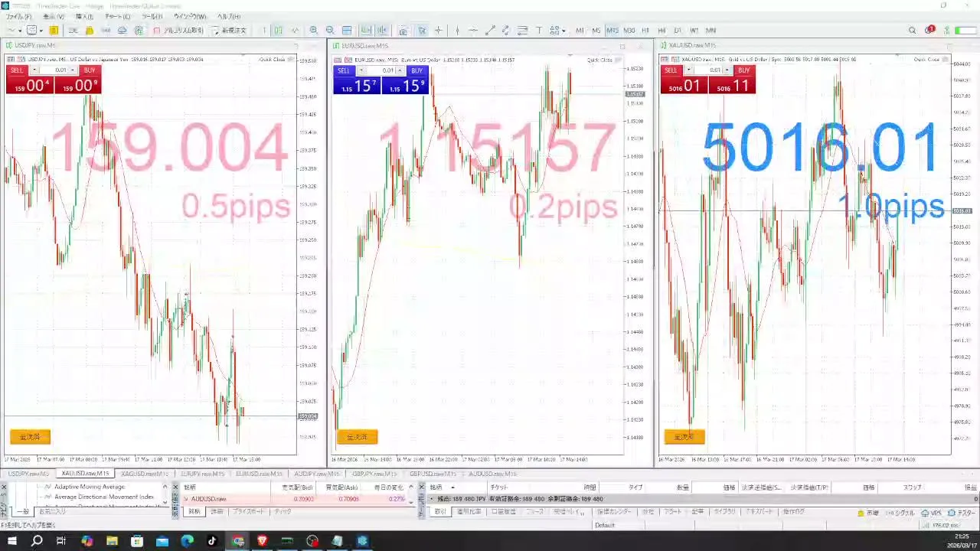This screenshot has height=551, width=980.
Task: Select the Fibonacci retracement tool
Action: point(523,31)
